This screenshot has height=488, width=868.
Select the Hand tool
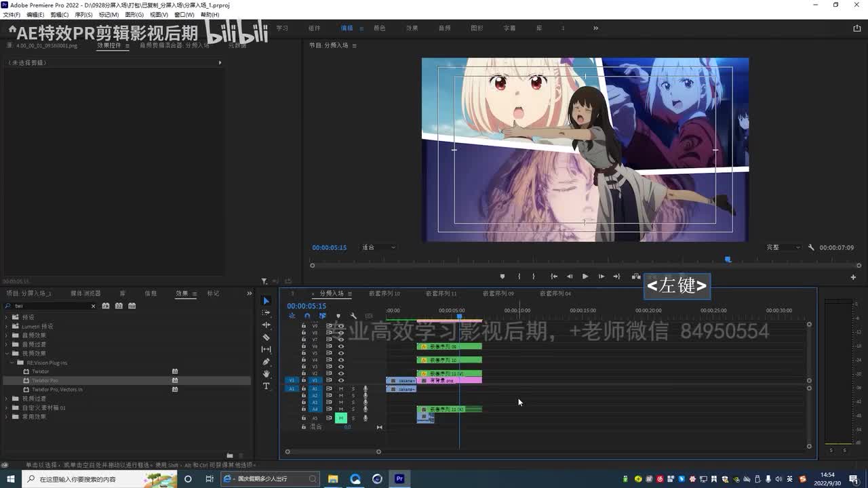[x=266, y=373]
